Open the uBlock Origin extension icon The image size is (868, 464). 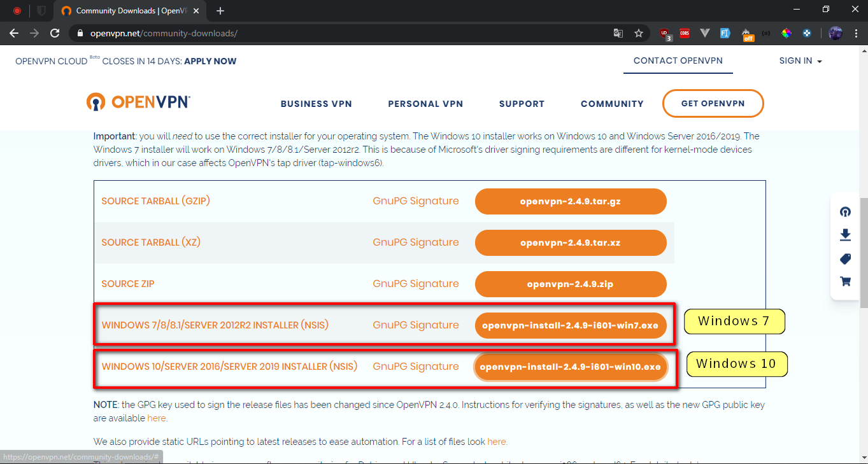pyautogui.click(x=665, y=34)
